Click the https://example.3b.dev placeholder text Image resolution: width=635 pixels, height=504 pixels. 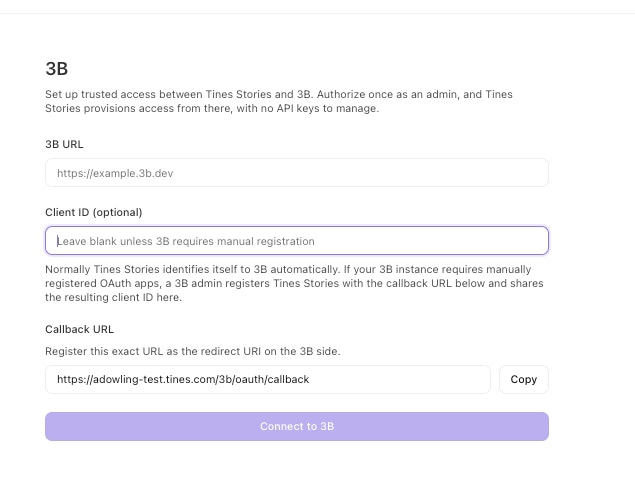pos(115,173)
